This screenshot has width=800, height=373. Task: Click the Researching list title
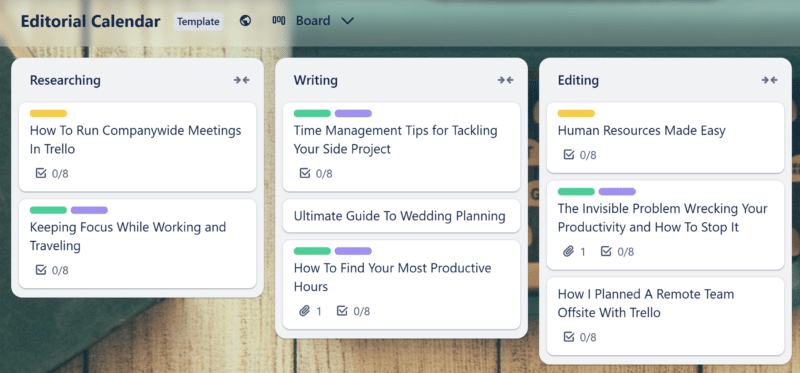pos(65,80)
